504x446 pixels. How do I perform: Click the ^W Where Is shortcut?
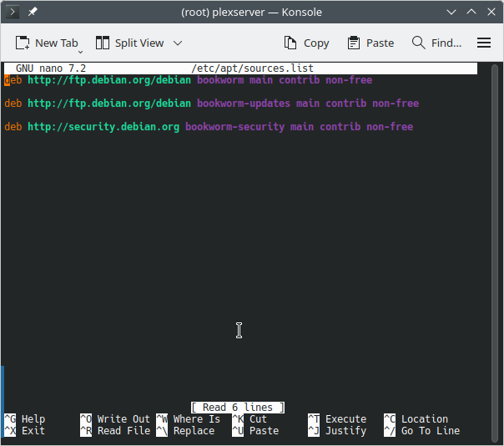[188, 419]
